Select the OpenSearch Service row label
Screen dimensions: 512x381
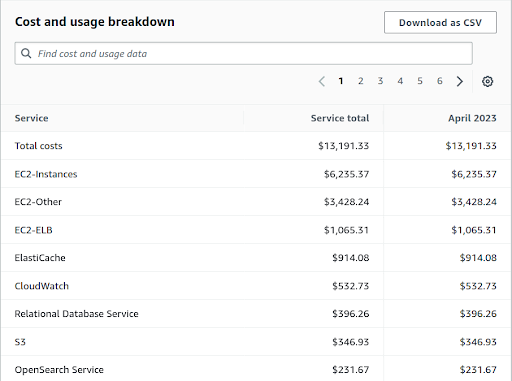click(x=59, y=370)
